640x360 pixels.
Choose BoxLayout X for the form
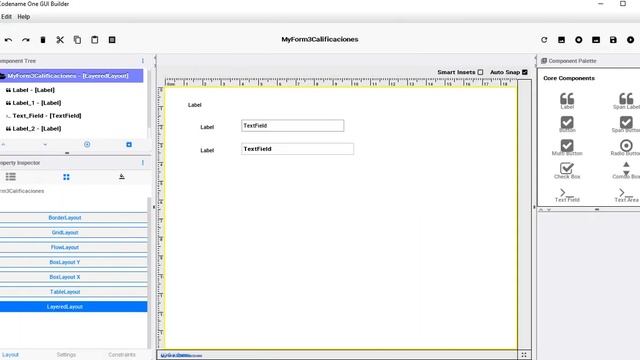click(73, 277)
